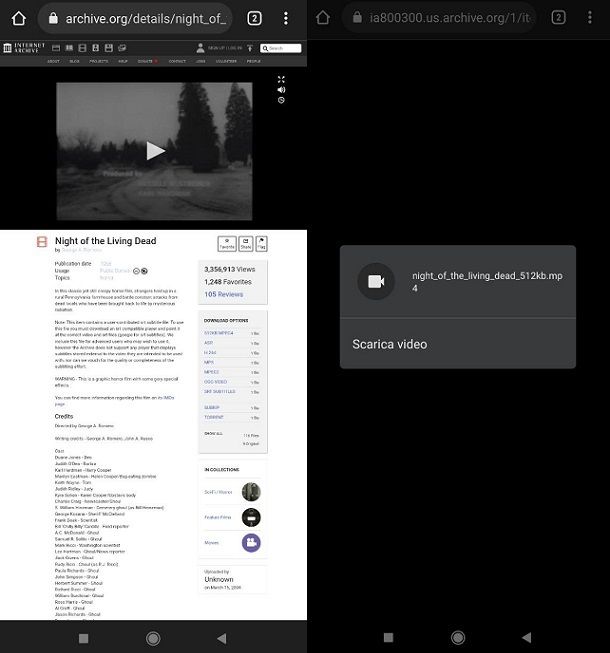The width and height of the screenshot is (610, 653).
Task: Download the TORRENT option
Action: pos(214,417)
